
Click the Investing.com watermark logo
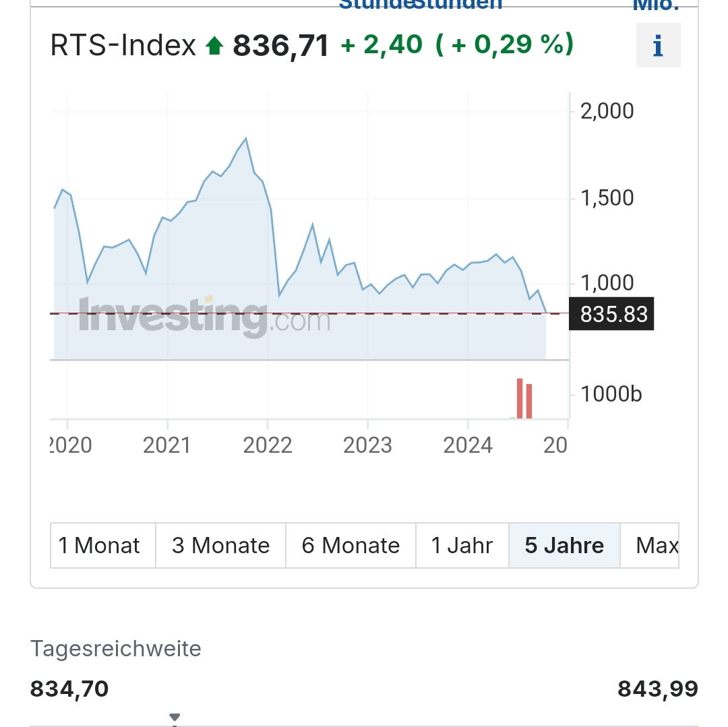[x=204, y=317]
